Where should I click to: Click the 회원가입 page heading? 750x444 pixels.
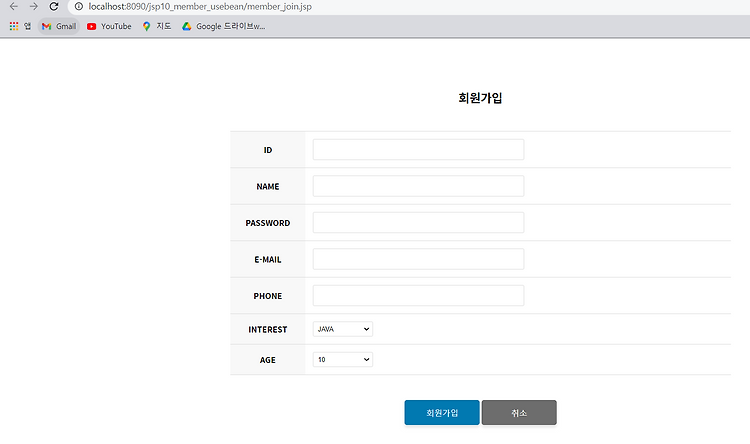pos(480,98)
